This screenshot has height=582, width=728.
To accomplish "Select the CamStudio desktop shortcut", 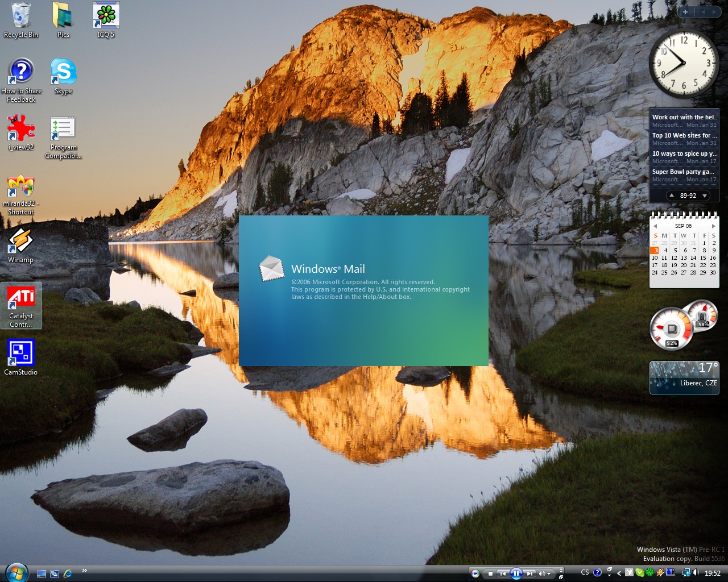I will pyautogui.click(x=20, y=357).
